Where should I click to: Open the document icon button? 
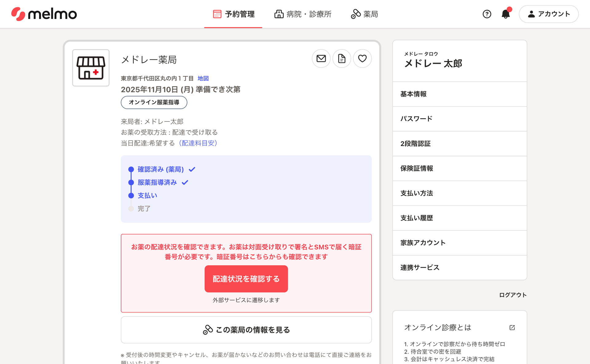point(342,58)
